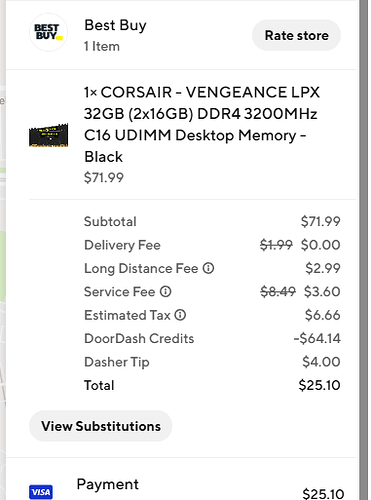This screenshot has height=500, width=371.
Task: Click the Subtotal row label
Action: (x=110, y=222)
